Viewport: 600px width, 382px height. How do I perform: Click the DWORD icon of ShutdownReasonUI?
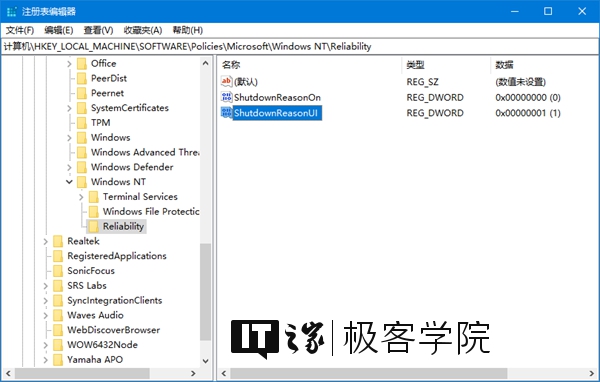click(x=226, y=113)
